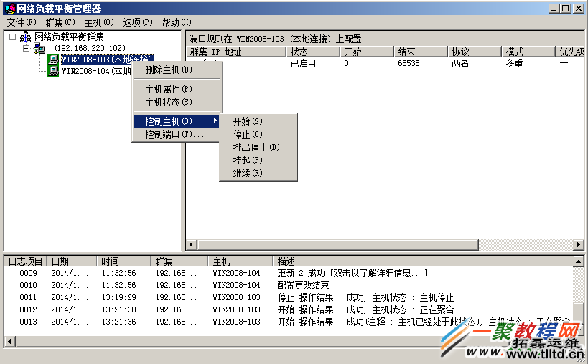Choose 主机属性(P) from context menu
This screenshot has height=364, width=588.
[x=177, y=89]
